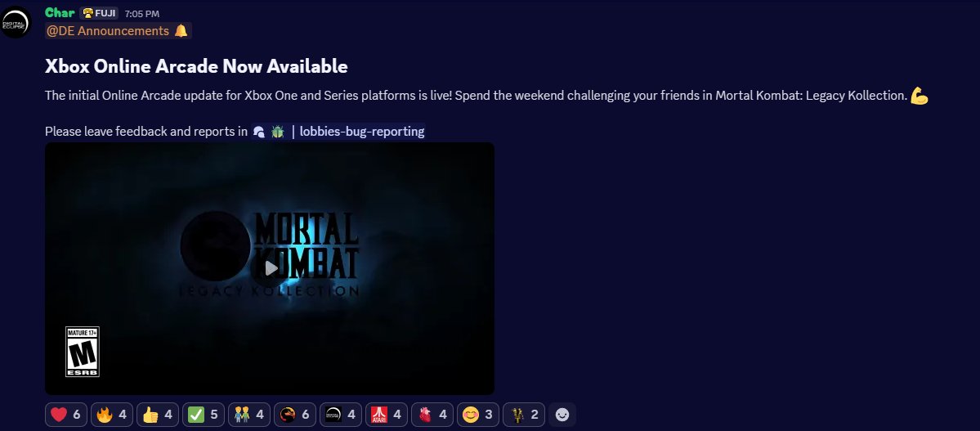980x431 pixels.
Task: Toggle the fire emoji reaction
Action: 112,414
